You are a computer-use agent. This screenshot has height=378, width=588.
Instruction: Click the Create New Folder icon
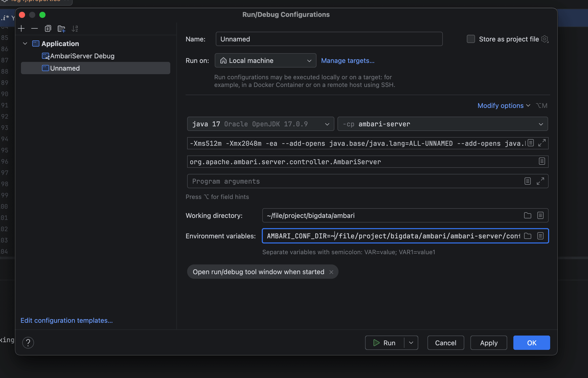(61, 29)
